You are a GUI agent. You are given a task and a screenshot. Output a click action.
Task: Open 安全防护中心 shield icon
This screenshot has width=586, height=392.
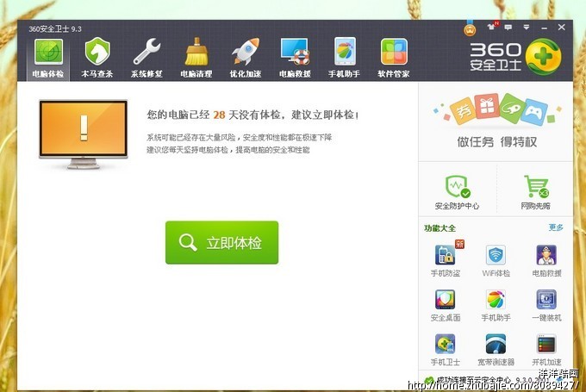click(457, 192)
